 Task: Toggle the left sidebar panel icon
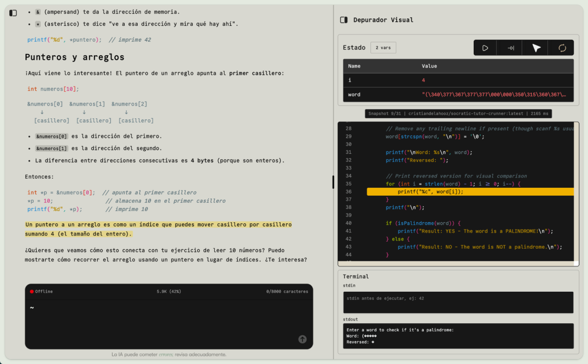pos(13,13)
